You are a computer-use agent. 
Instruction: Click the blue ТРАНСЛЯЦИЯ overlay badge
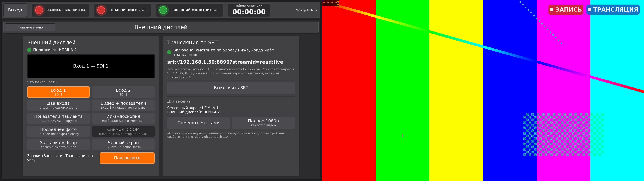pyautogui.click(x=613, y=10)
